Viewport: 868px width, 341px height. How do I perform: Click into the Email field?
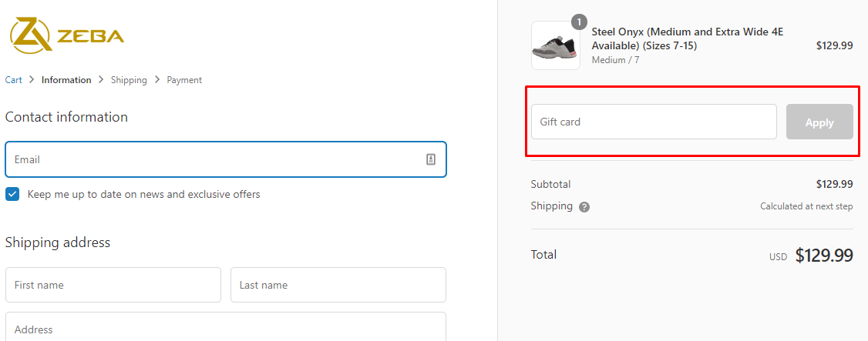pyautogui.click(x=216, y=159)
